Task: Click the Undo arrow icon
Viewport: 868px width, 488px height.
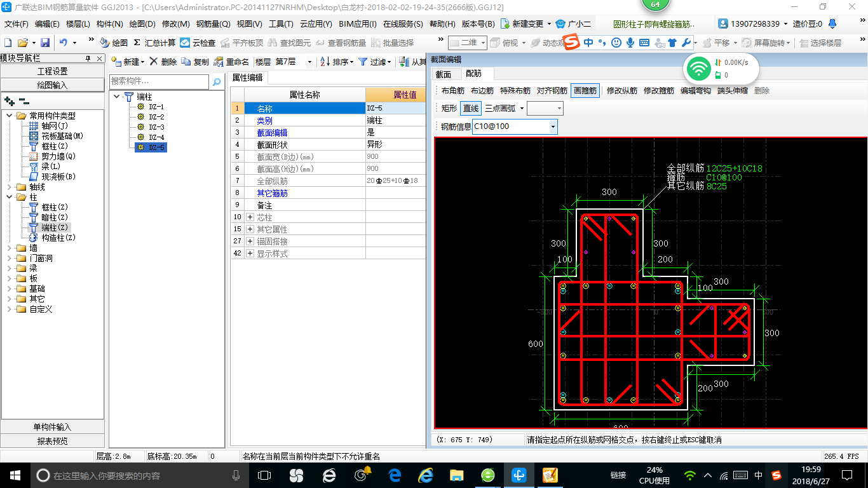Action: [x=64, y=43]
